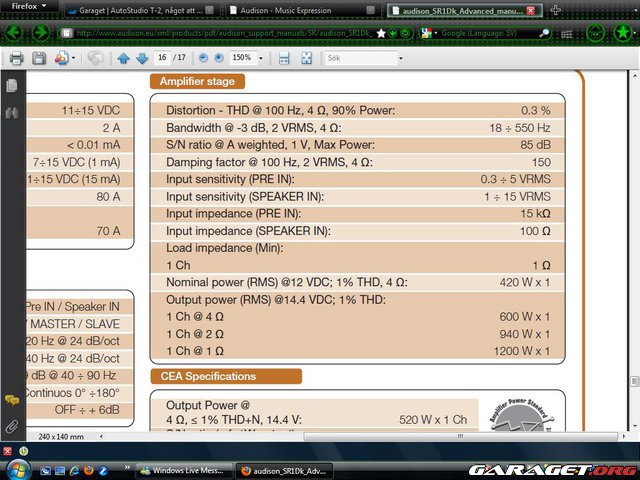Screen dimensions: 640x480
Task: Save the PDF with the floppy disk icon
Action: tap(39, 59)
